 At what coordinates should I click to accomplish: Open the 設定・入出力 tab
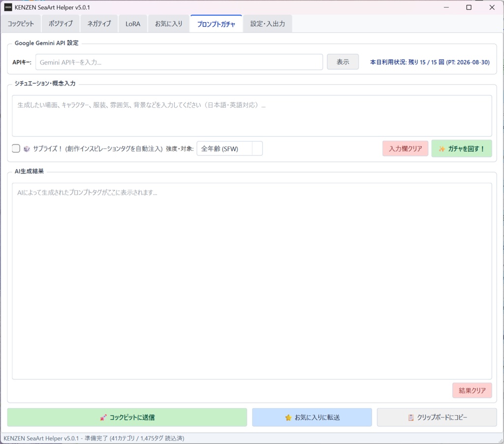tap(267, 24)
